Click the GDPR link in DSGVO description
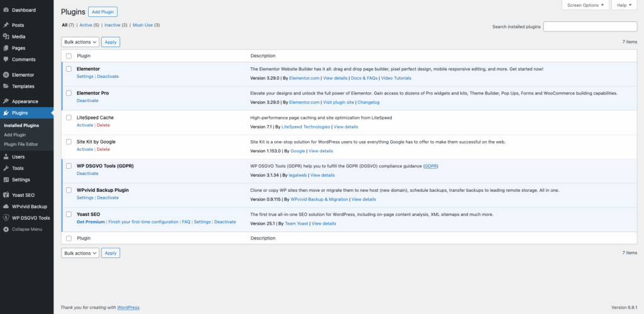The image size is (644, 314). click(x=431, y=166)
